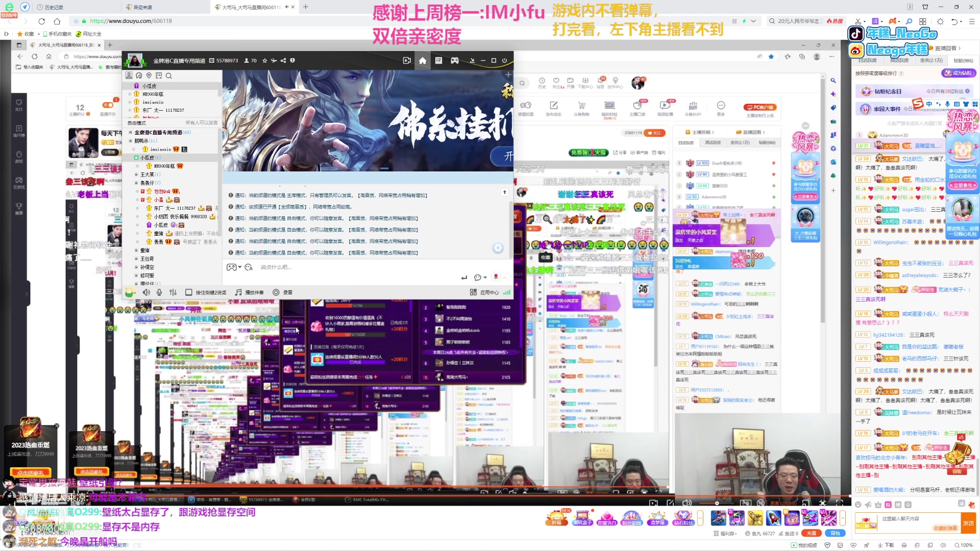
Task: Select 日活跃度 tab in right chat panel
Action: 868,60
